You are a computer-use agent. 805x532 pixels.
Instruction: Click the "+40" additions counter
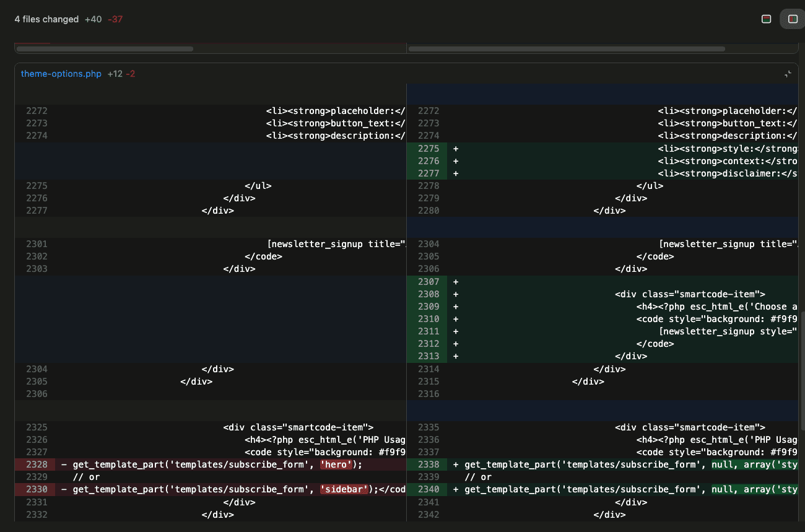93,19
